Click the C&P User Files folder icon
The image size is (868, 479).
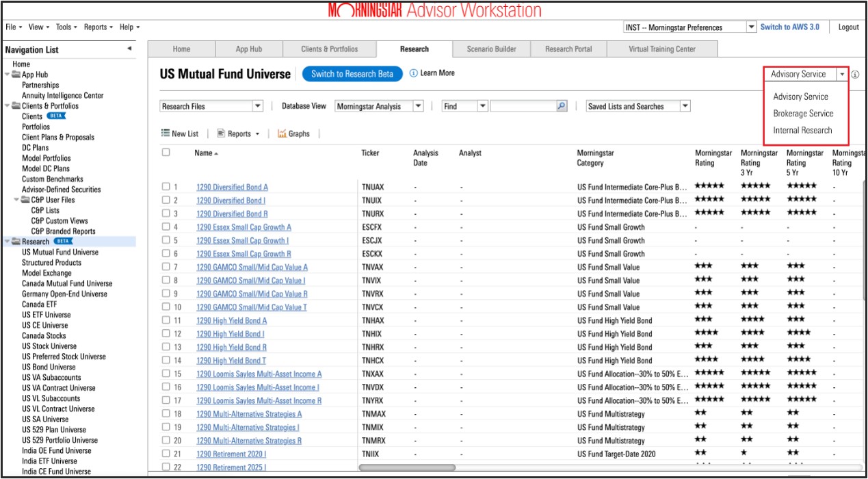coord(25,200)
